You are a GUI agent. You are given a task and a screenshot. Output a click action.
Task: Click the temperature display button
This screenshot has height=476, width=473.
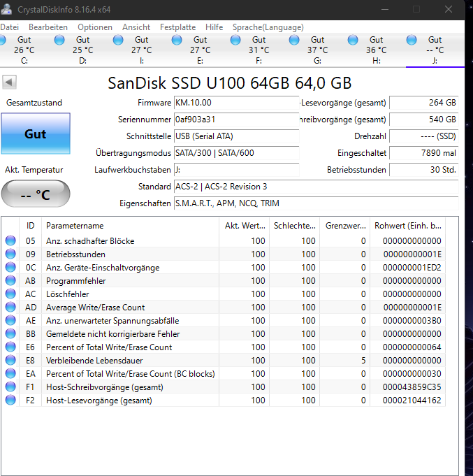[36, 194]
